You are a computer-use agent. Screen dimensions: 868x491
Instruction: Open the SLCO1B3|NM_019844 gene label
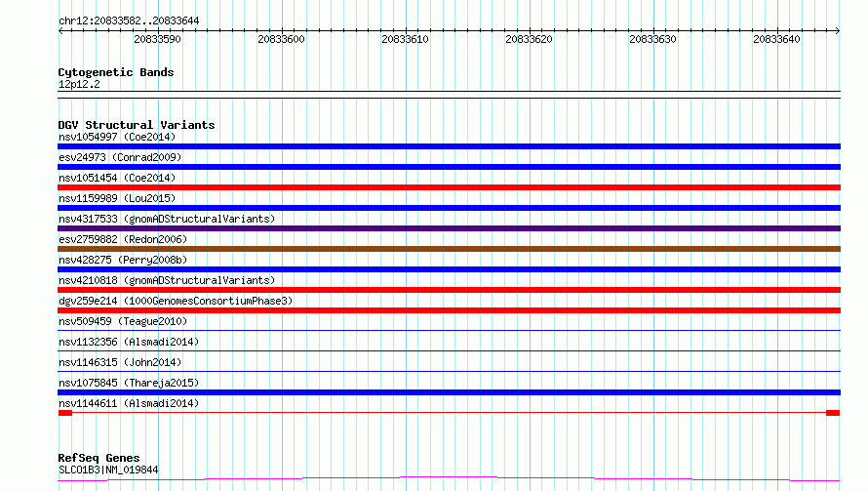pyautogui.click(x=108, y=470)
